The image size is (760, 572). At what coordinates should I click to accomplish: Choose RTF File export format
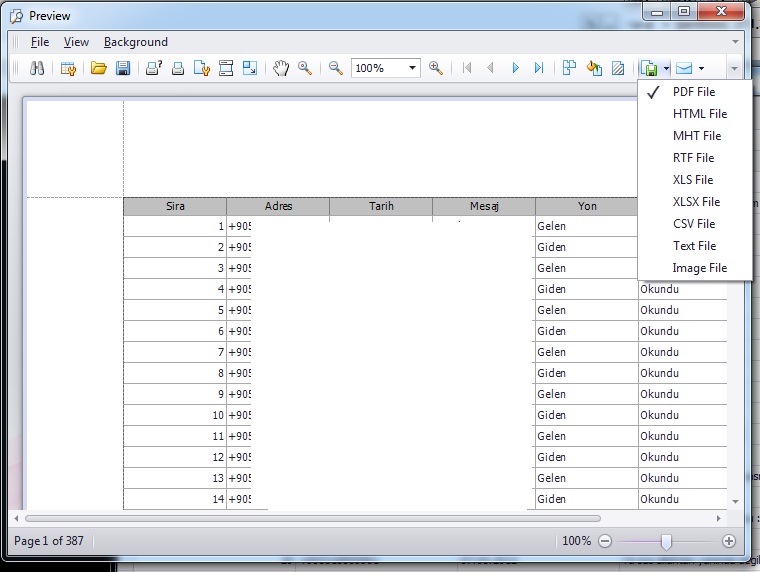coord(695,158)
